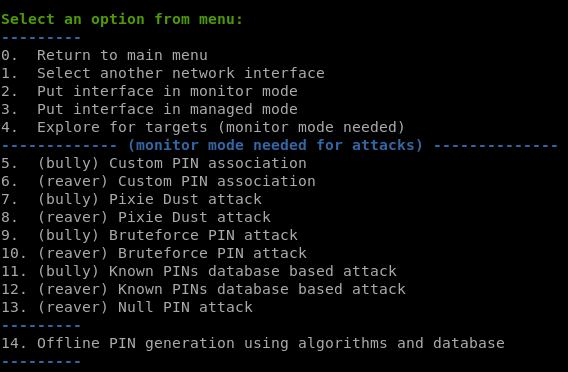
Task: Select '(reaver) Known PINs database based attack'
Action: coord(203,289)
